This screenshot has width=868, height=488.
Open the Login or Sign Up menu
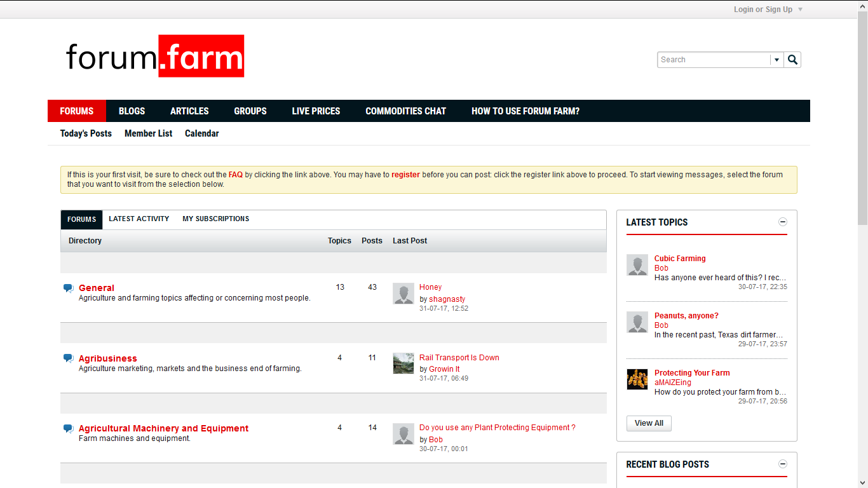pos(768,10)
